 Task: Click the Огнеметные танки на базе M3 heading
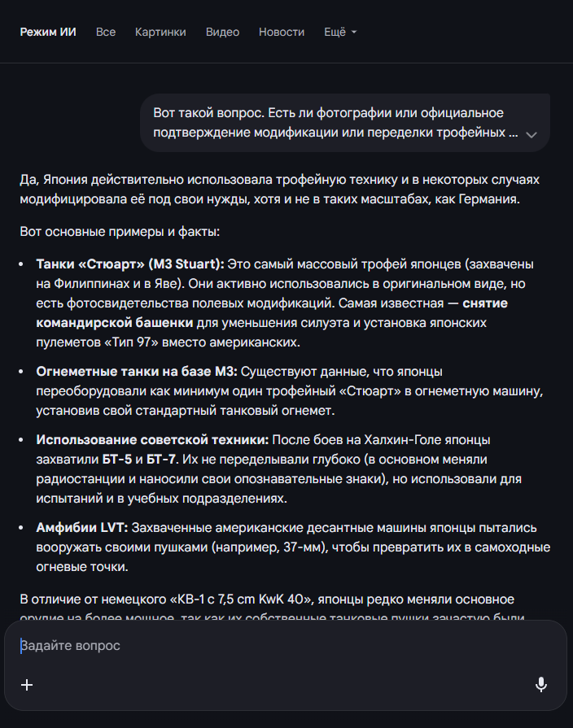[137, 372]
